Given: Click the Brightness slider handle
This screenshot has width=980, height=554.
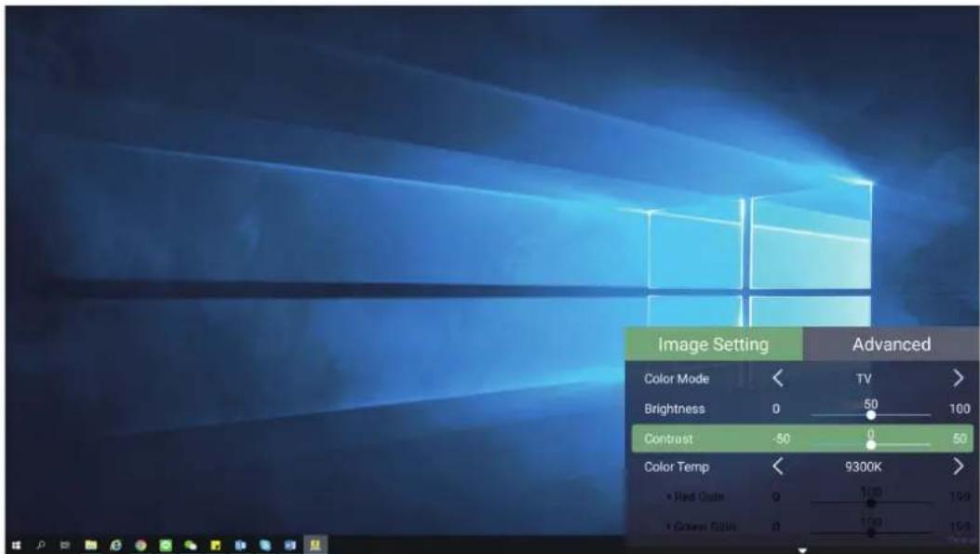Looking at the screenshot, I should (x=870, y=414).
